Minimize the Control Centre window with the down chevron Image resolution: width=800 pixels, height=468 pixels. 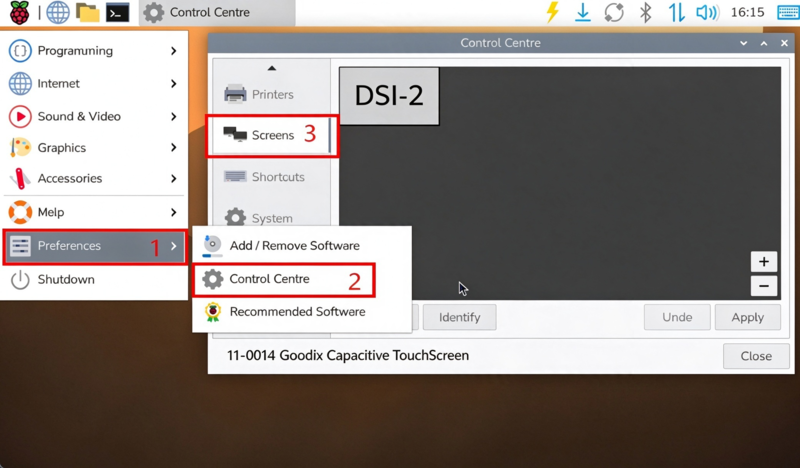743,43
